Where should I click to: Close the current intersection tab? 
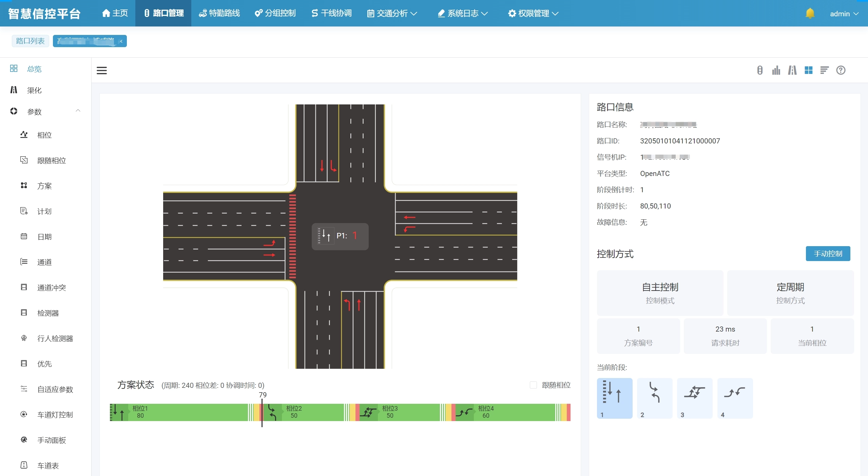click(x=121, y=41)
